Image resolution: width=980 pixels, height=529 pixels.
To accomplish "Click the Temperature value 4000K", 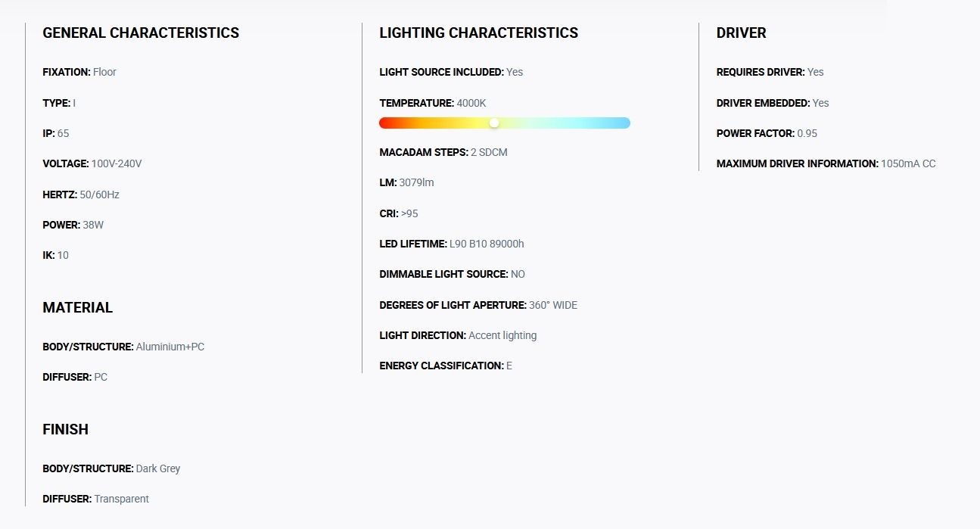I will coord(471,103).
